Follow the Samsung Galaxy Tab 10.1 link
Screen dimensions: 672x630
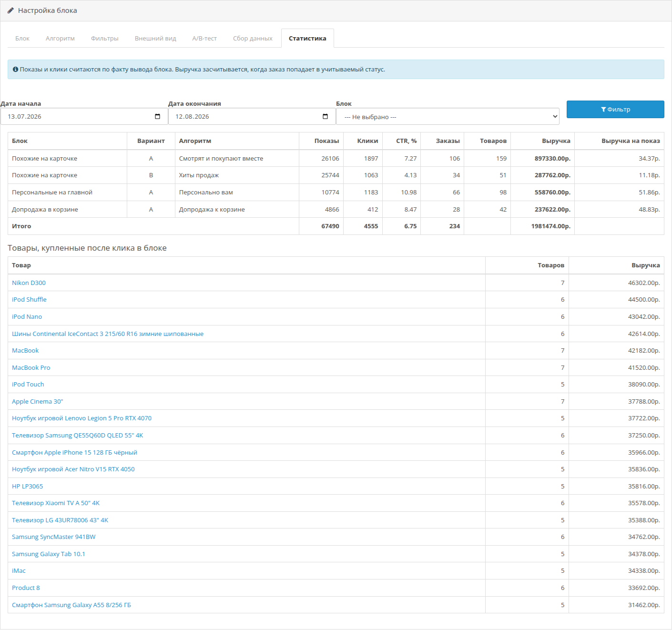[49, 554]
